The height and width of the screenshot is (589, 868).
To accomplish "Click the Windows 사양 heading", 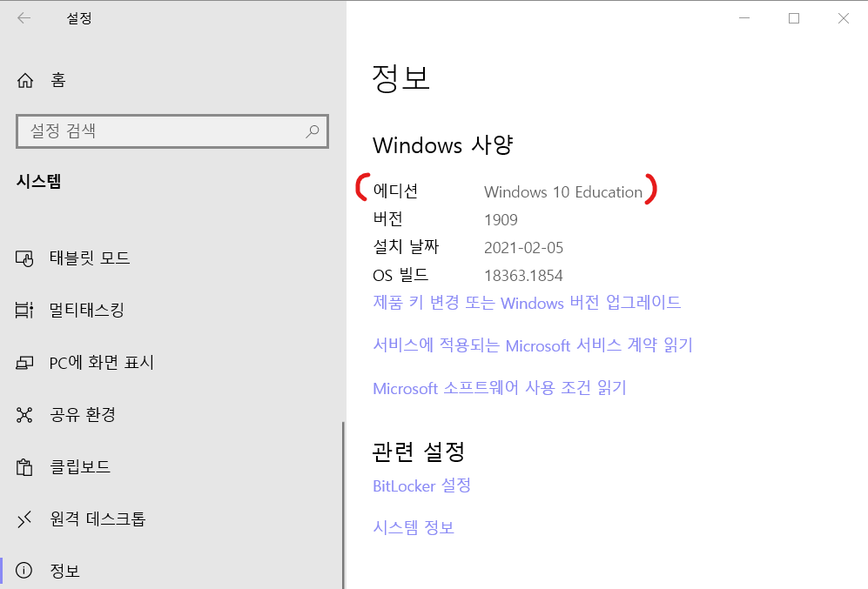I will coord(443,145).
